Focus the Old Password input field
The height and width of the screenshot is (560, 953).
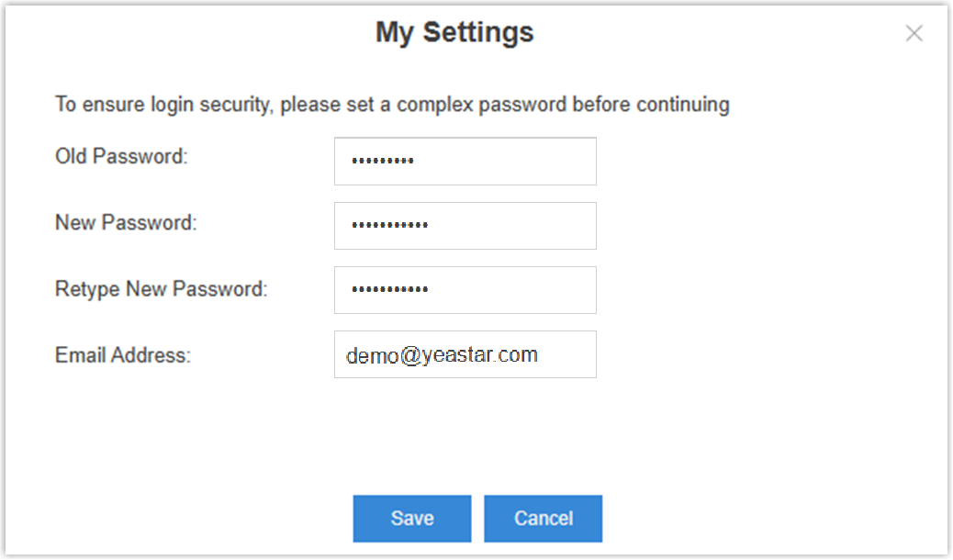(x=465, y=162)
